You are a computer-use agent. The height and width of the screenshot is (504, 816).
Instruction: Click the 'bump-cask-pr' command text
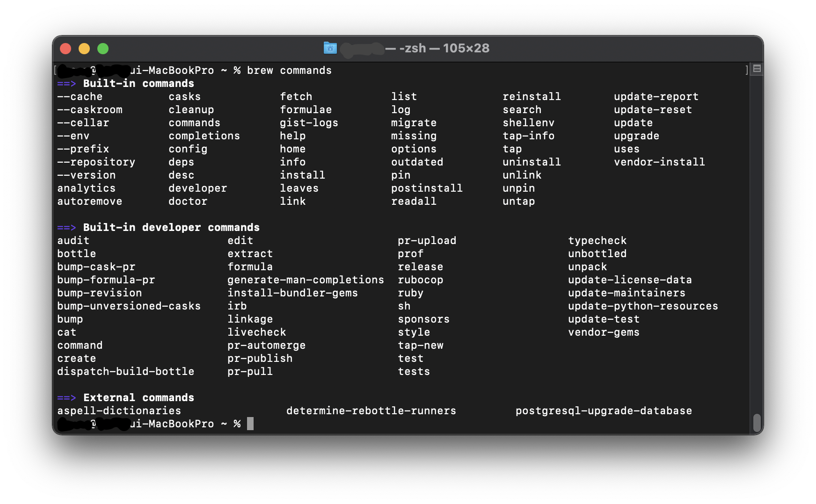click(x=96, y=267)
